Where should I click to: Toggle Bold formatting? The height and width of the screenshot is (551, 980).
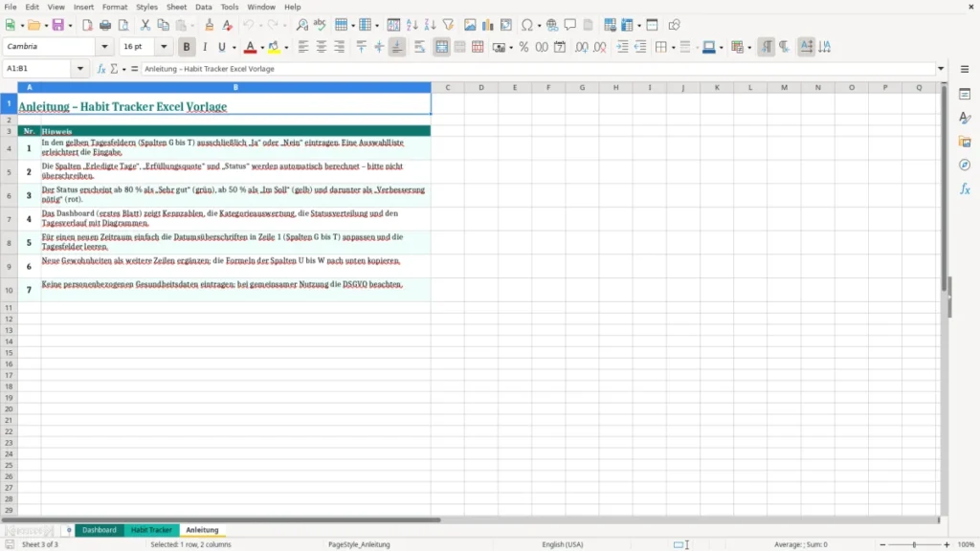[x=187, y=47]
